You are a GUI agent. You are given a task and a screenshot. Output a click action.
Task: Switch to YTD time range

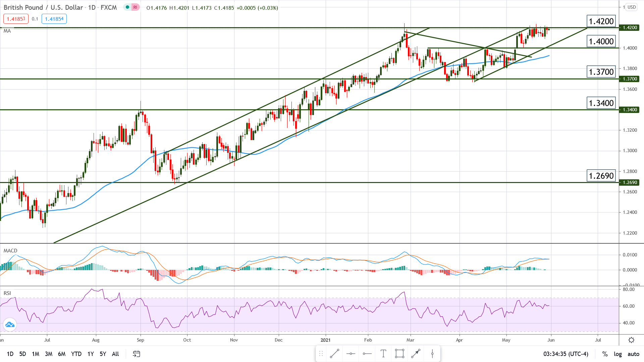[76, 354]
